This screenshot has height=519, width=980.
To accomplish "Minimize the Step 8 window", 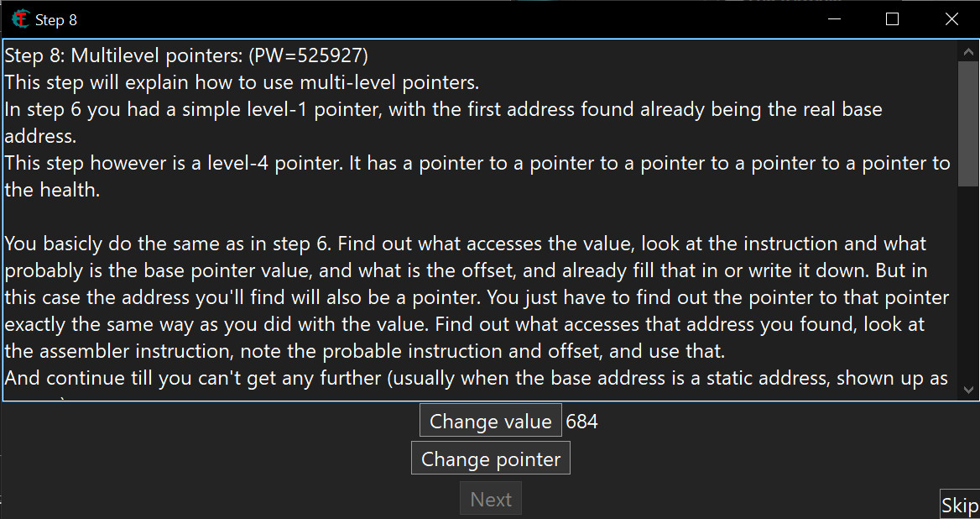I will click(833, 19).
